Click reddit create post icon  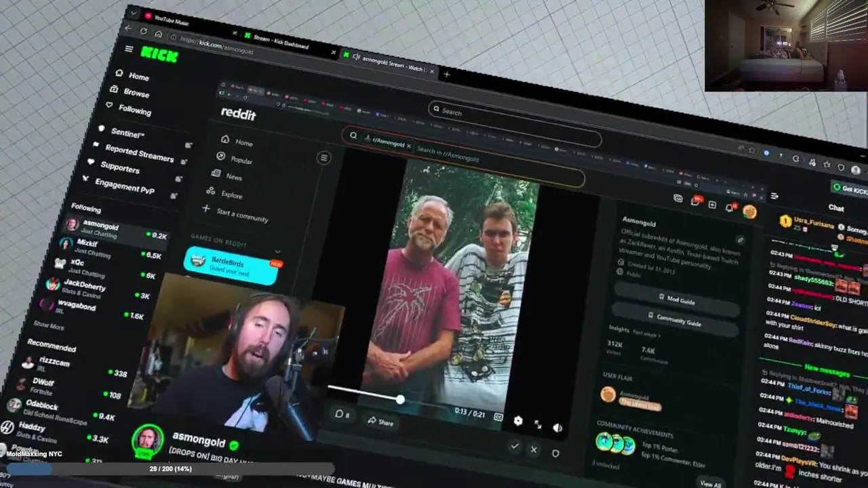coord(712,204)
